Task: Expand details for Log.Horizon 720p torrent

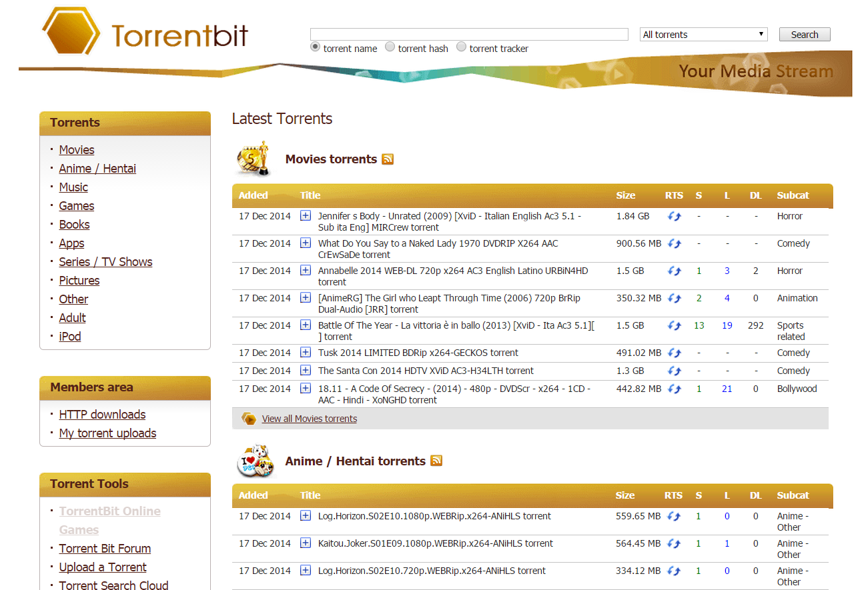Action: click(306, 570)
